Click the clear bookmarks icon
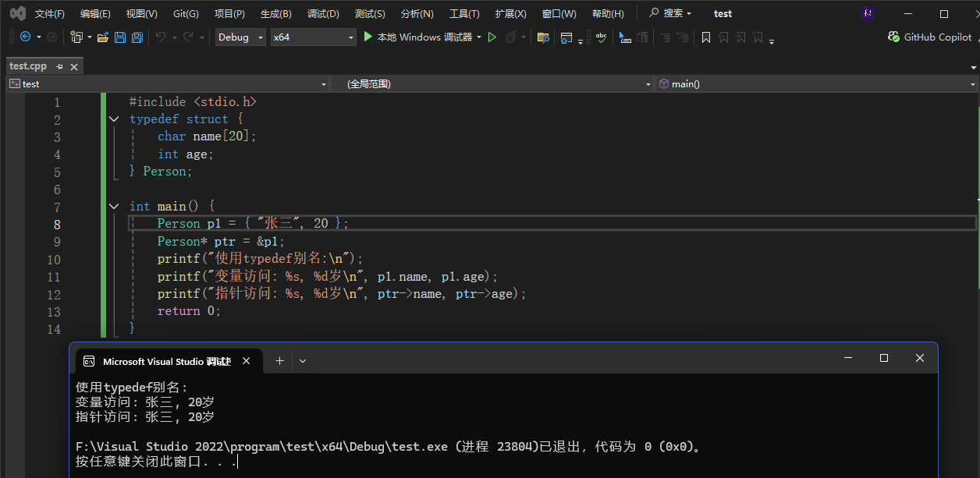 pyautogui.click(x=758, y=37)
